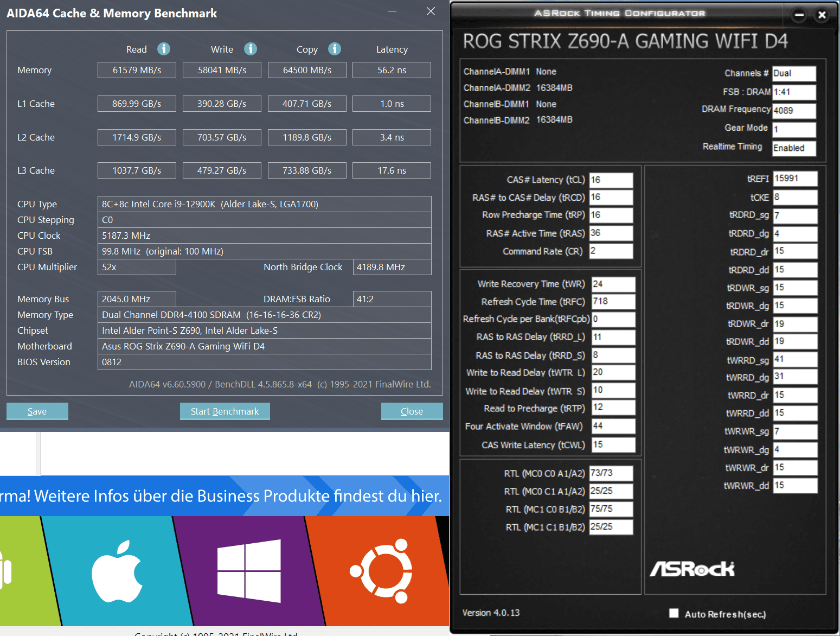Click the Command Rate (CR) field
Viewport: 840px width, 636px height.
click(x=611, y=251)
